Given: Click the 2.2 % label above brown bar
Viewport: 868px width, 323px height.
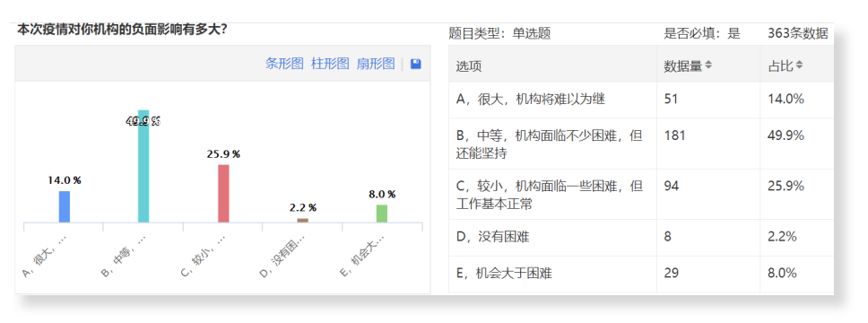Looking at the screenshot, I should [x=302, y=208].
